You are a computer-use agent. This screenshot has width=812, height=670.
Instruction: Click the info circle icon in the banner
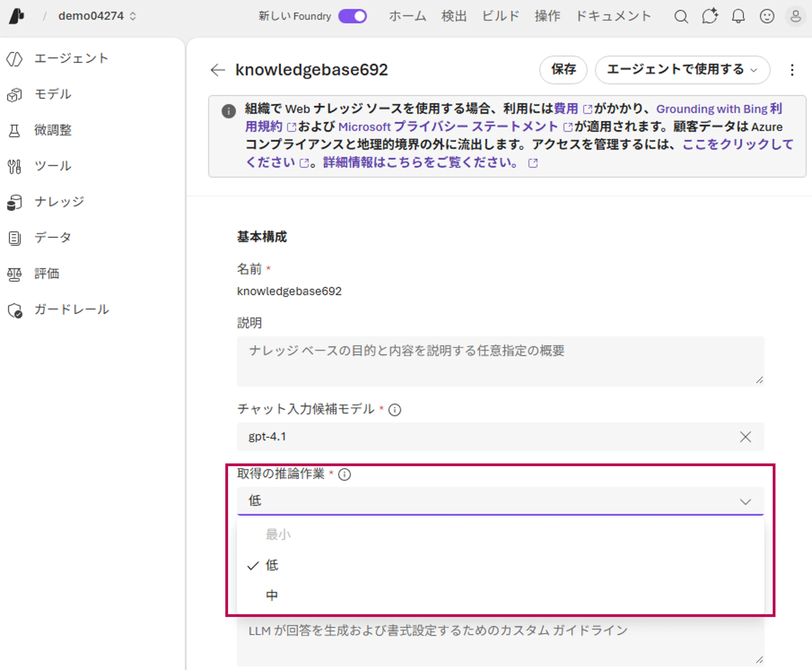[x=229, y=111]
